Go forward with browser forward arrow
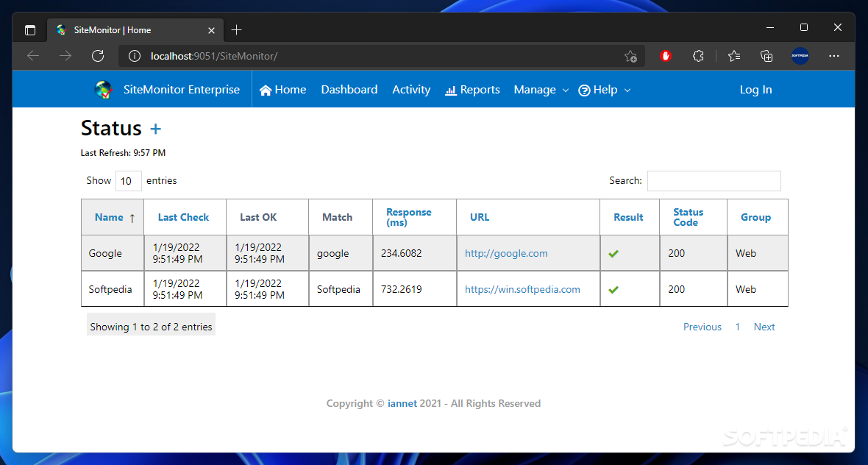 pos(65,56)
